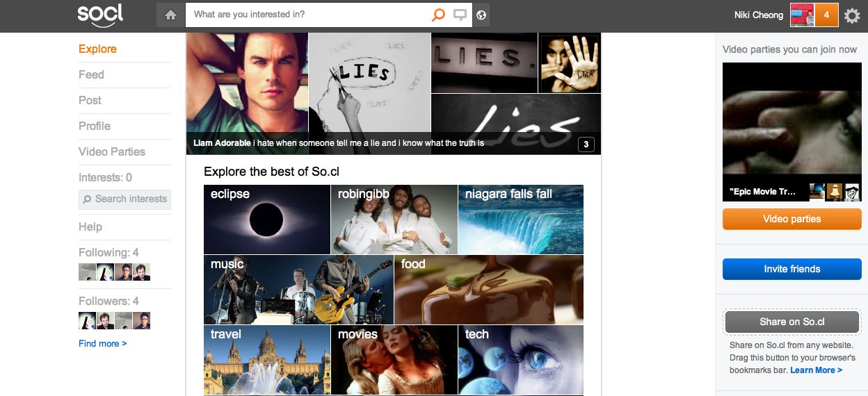Go to Video Parties in sidebar
Image resolution: width=868 pixels, height=396 pixels.
(112, 151)
